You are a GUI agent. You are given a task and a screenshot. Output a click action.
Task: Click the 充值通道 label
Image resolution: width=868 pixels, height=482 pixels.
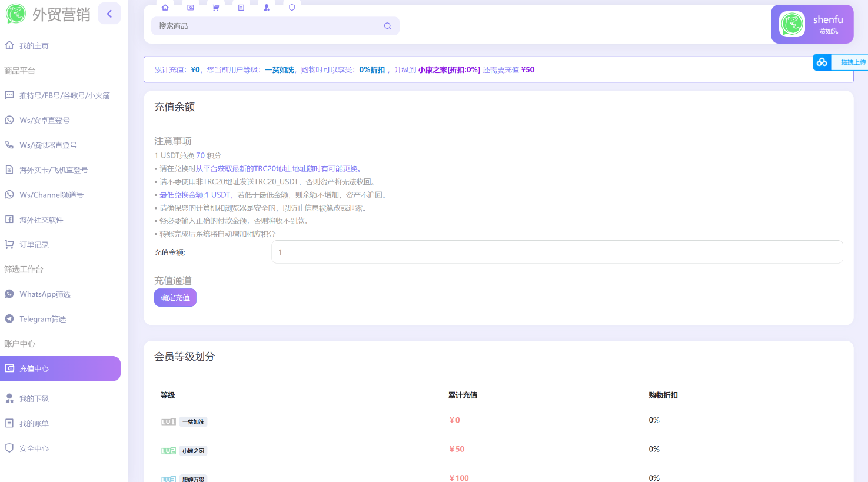[x=173, y=281]
